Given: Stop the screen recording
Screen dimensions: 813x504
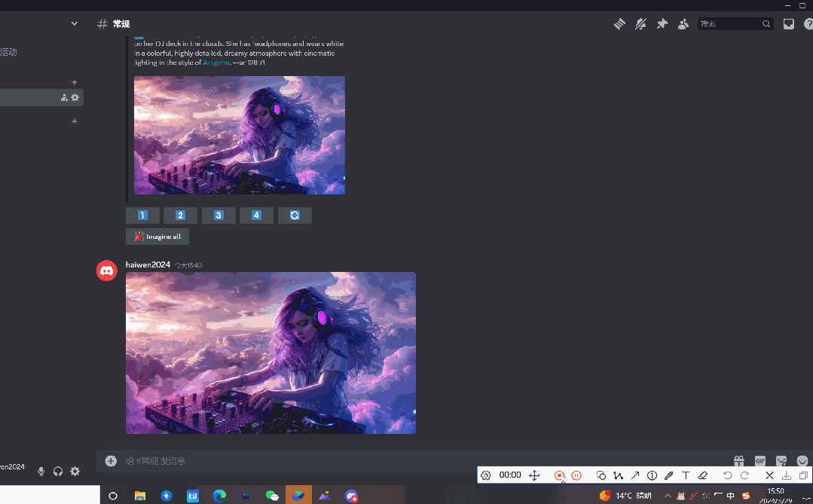Looking at the screenshot, I should 560,475.
